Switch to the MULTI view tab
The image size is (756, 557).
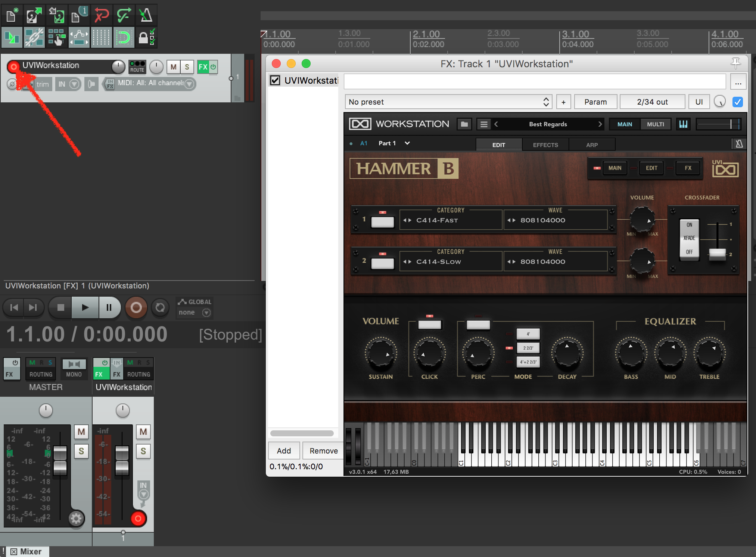pyautogui.click(x=655, y=124)
